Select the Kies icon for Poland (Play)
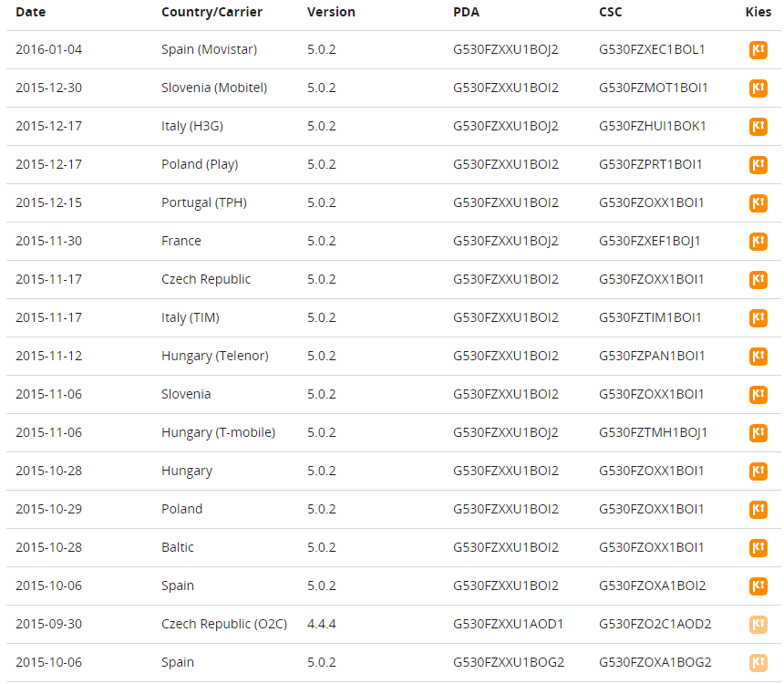The image size is (784, 684). pos(758,165)
